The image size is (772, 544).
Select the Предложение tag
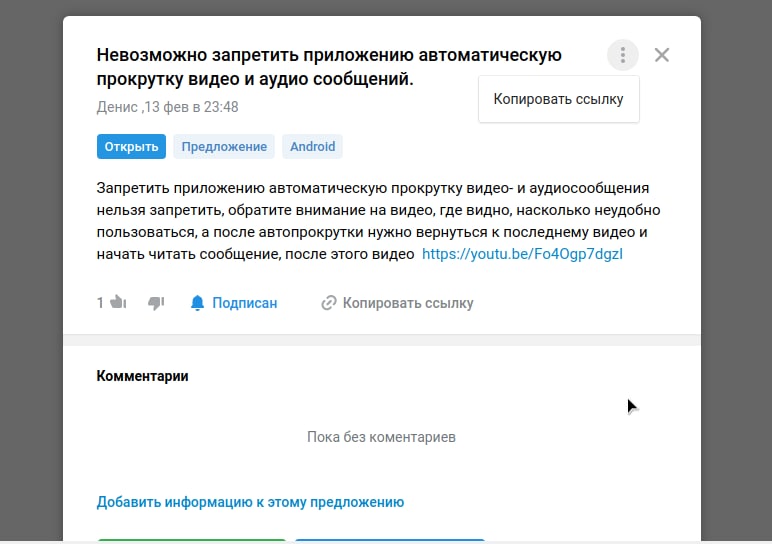(224, 147)
